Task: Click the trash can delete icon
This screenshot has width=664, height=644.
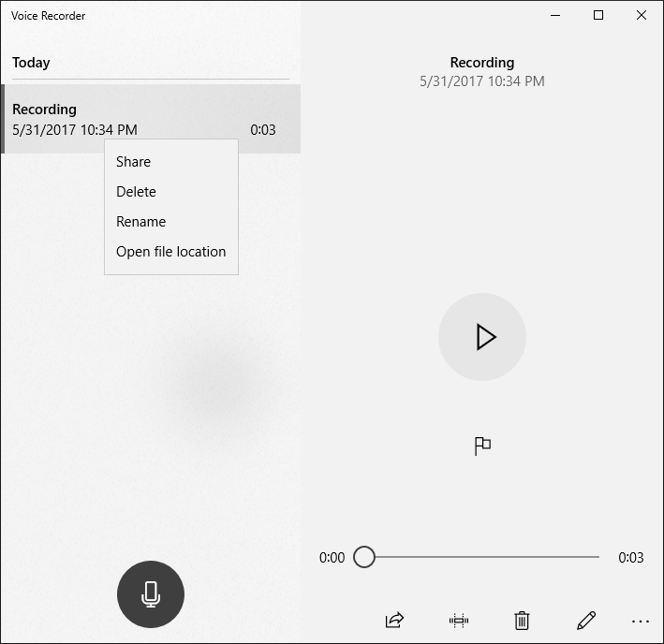Action: 522,620
